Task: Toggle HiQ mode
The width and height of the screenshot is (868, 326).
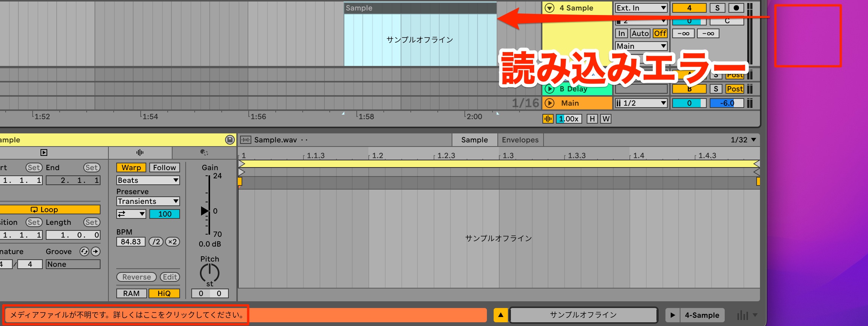Action: [x=164, y=293]
